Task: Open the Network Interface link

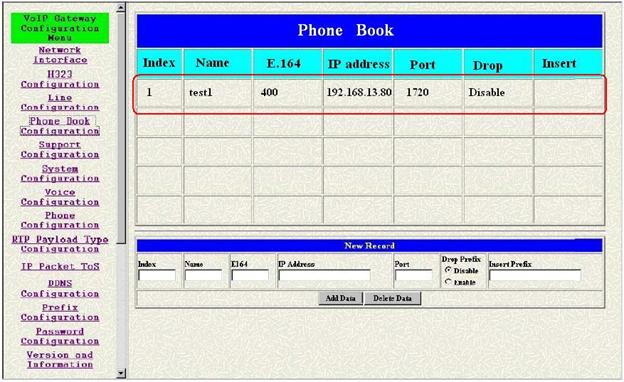Action: pos(60,55)
